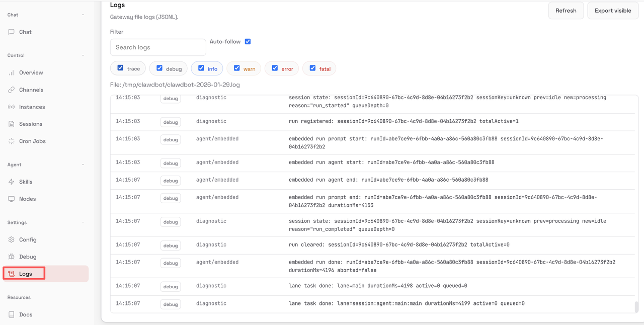Select the Skills lightning icon

12,182
